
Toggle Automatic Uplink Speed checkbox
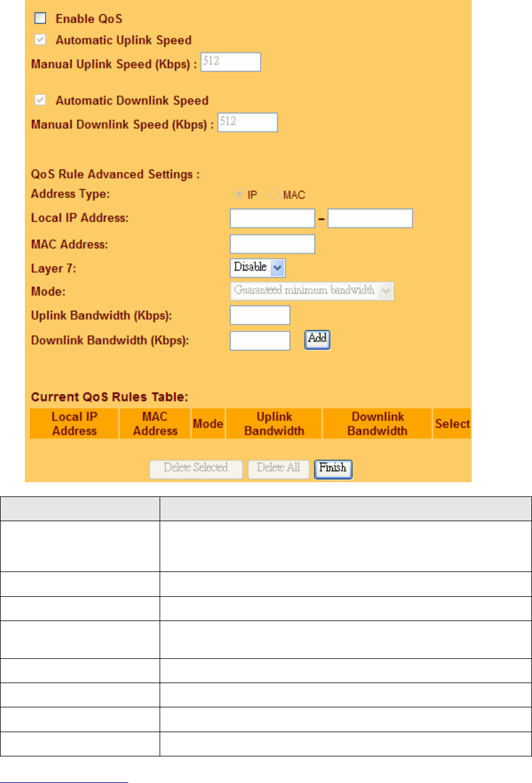[40, 40]
